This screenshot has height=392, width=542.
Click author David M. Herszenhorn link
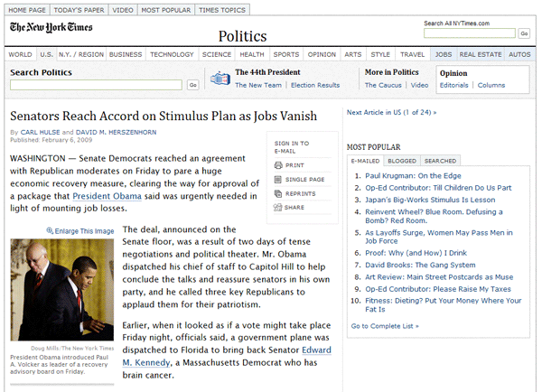[116, 132]
